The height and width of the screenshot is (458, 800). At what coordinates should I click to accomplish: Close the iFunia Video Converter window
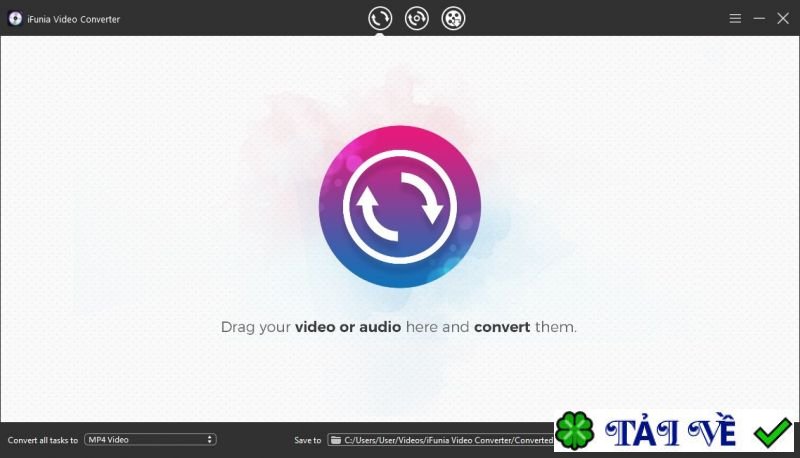(x=783, y=18)
